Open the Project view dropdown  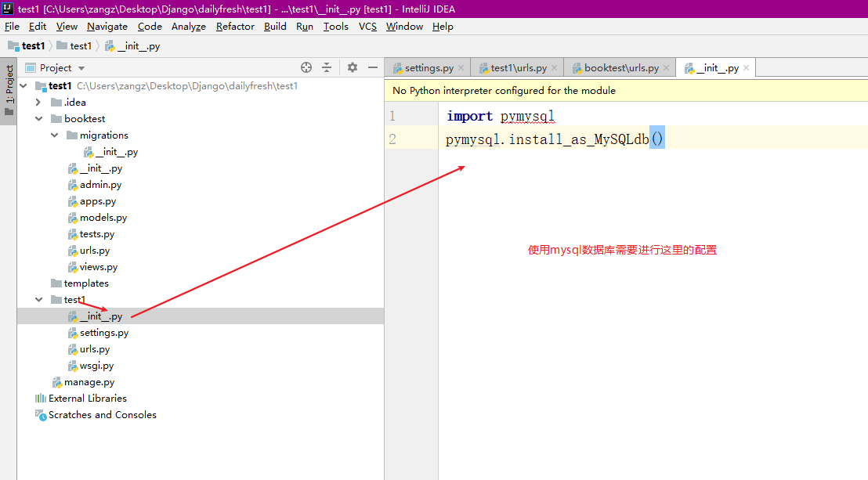click(x=81, y=68)
